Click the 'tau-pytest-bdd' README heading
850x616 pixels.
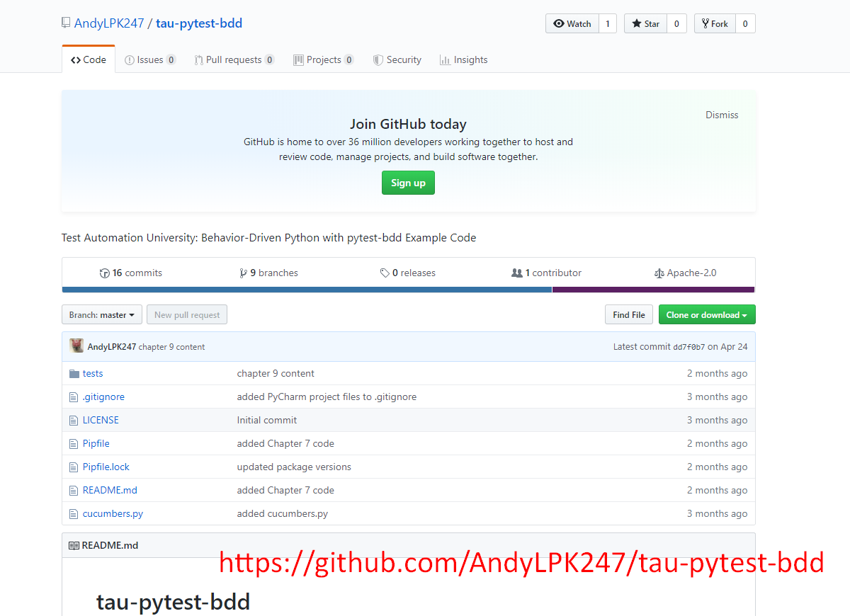point(173,602)
